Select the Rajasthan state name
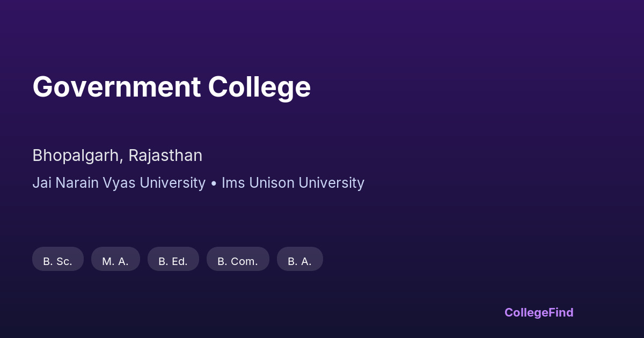 [x=165, y=156]
